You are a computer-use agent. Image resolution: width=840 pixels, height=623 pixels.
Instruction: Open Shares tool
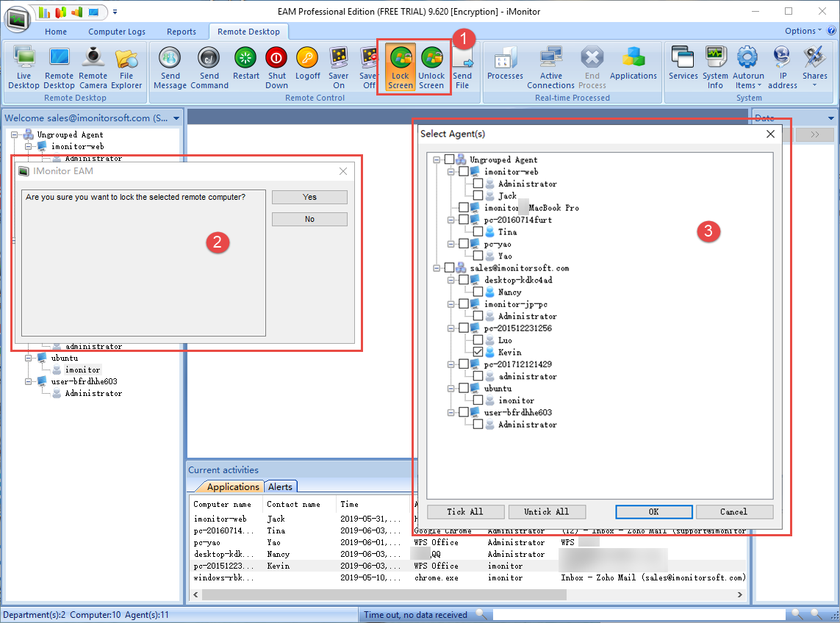(x=814, y=68)
